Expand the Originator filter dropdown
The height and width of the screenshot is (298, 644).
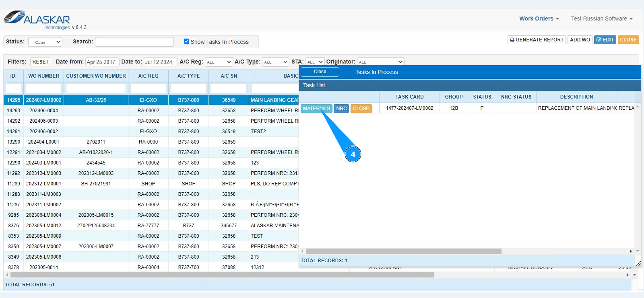pos(380,62)
